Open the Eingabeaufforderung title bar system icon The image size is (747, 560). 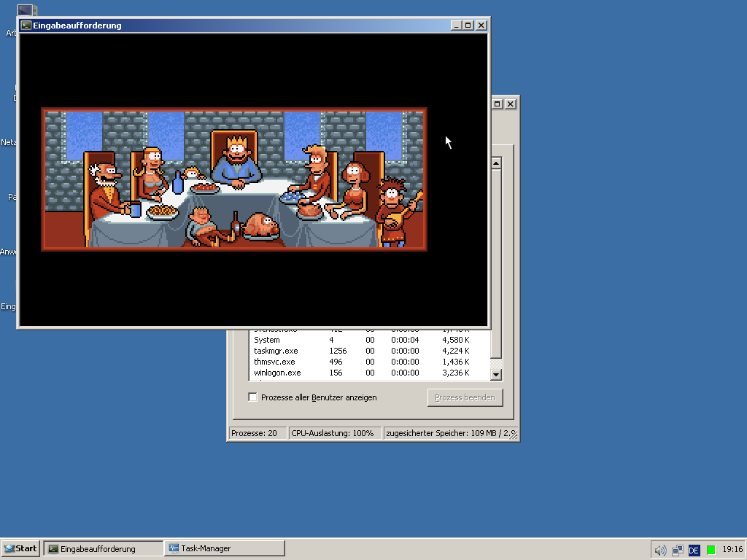pos(26,26)
